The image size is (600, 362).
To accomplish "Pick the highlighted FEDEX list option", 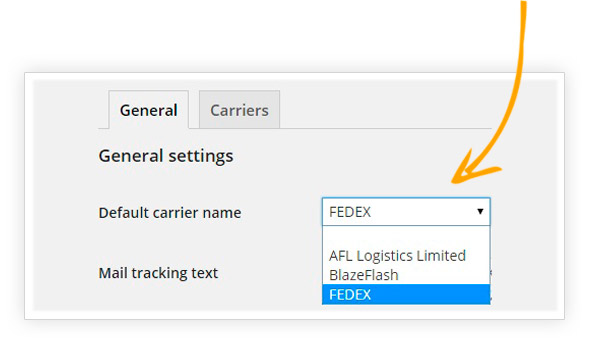I will pyautogui.click(x=406, y=294).
